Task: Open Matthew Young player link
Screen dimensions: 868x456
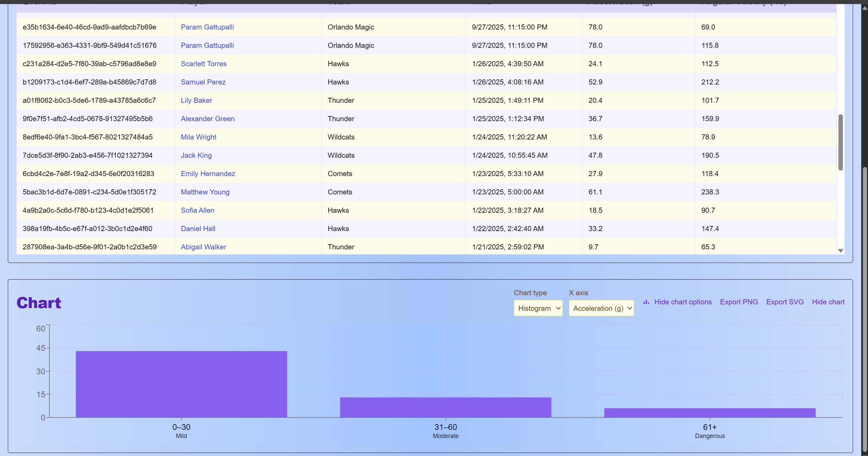Action: point(205,192)
